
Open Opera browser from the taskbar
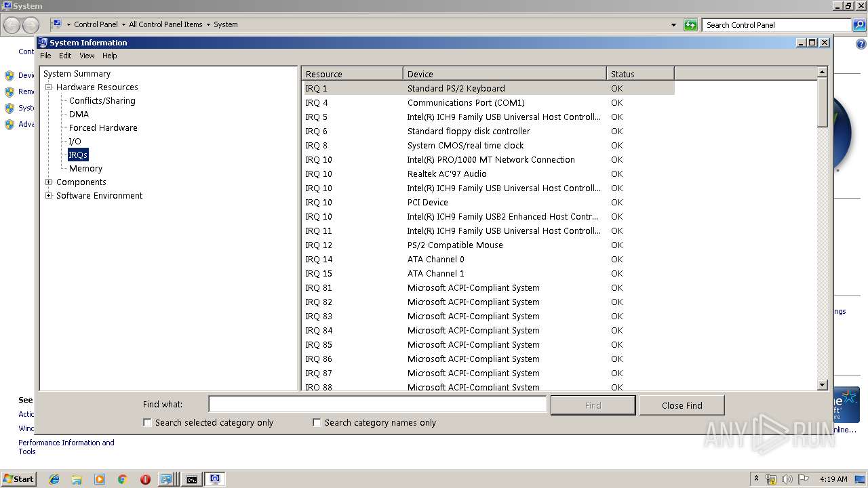tap(145, 479)
